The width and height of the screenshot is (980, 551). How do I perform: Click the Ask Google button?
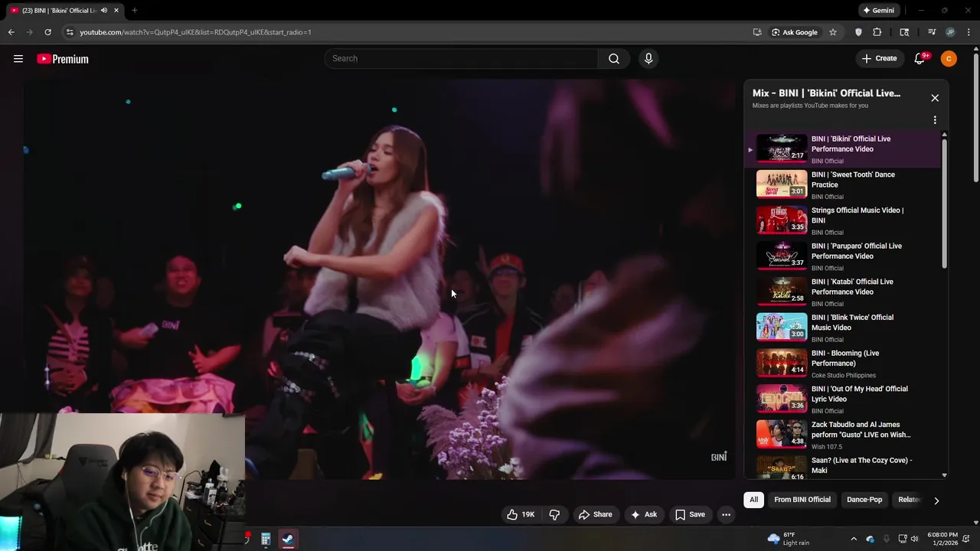click(x=795, y=32)
